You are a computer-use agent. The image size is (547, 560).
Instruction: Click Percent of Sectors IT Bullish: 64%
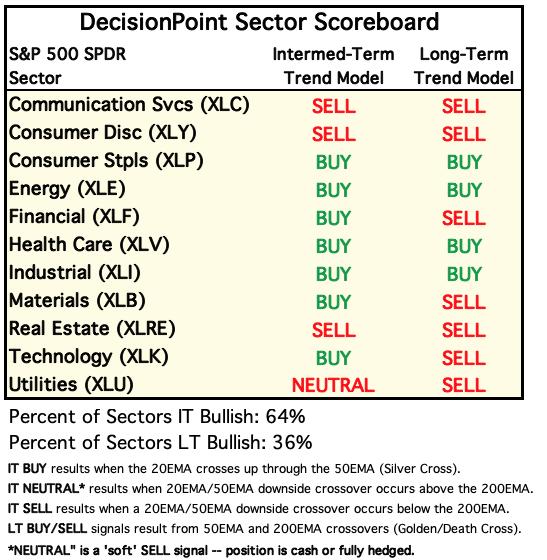(x=157, y=417)
